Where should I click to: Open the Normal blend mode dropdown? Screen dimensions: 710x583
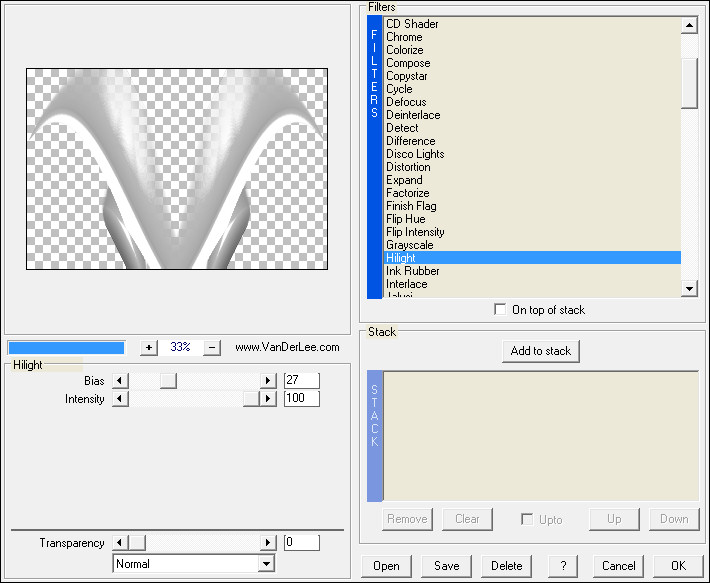tap(266, 564)
